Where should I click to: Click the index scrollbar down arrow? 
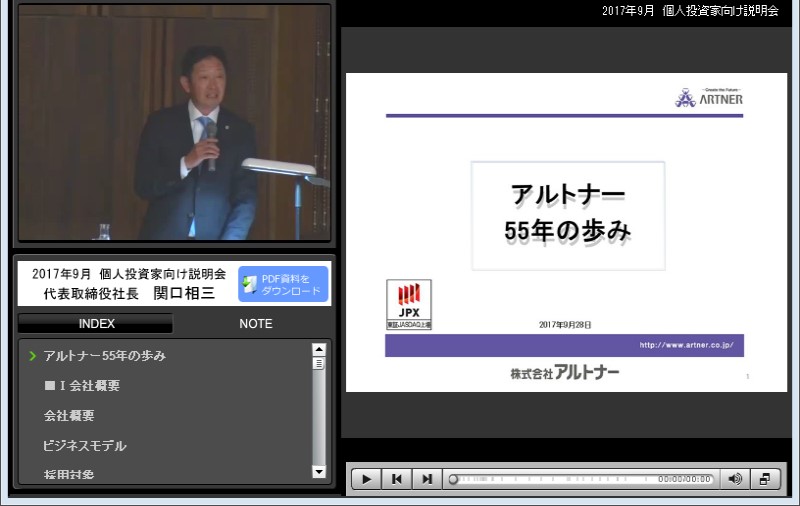(319, 472)
